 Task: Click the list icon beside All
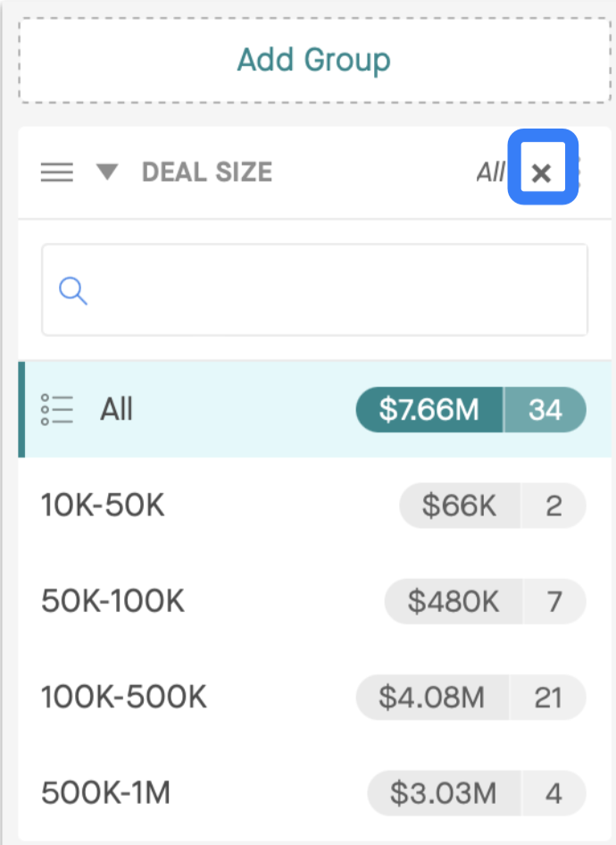(x=57, y=410)
